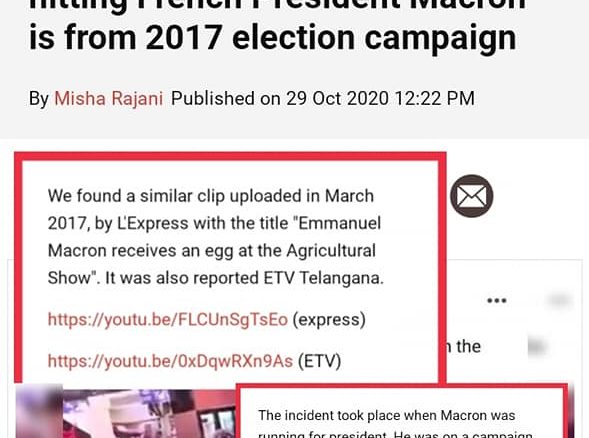Click the "We found a similar clip" paragraph

point(216,237)
